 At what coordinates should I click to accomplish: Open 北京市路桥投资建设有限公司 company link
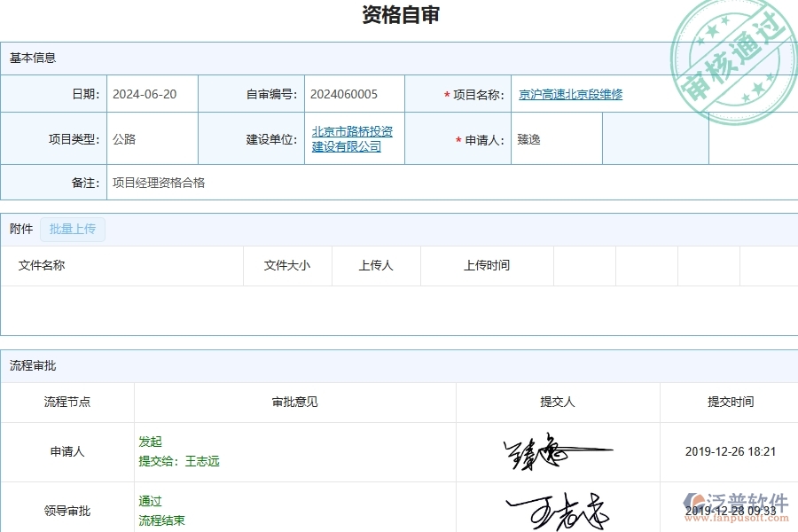[353, 138]
